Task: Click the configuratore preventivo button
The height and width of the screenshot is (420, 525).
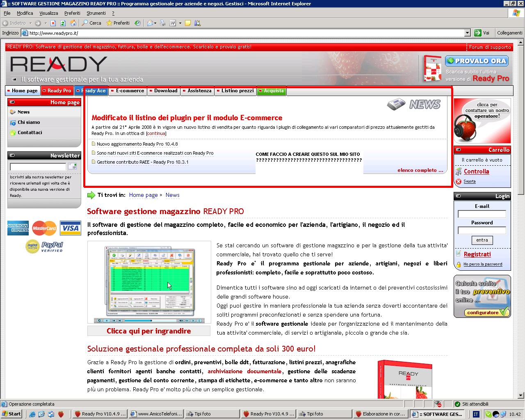Action: [x=486, y=313]
